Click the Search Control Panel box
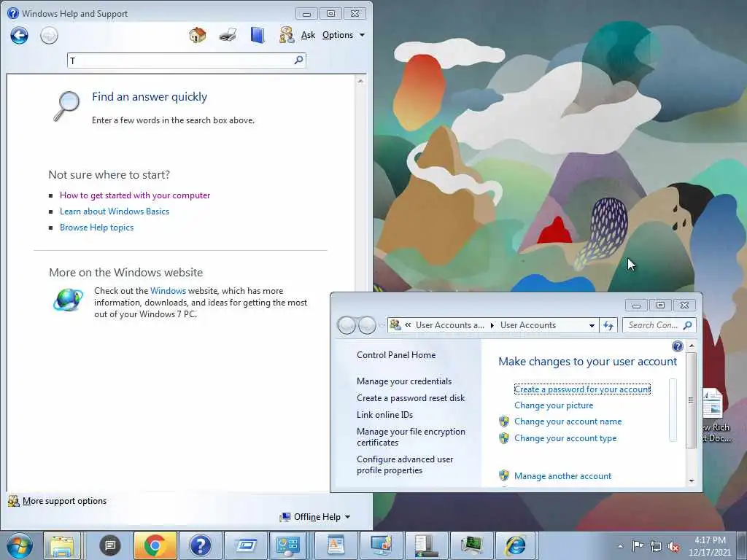 click(659, 325)
